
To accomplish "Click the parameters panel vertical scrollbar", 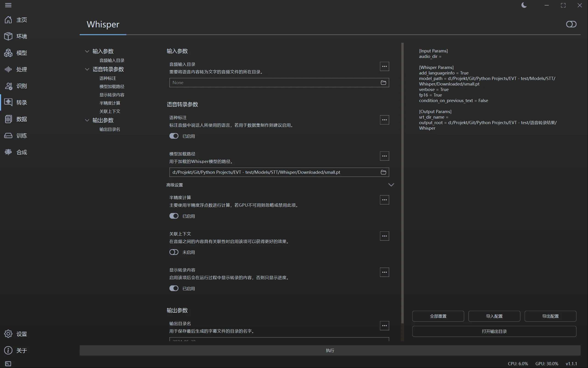I will pos(402,183).
